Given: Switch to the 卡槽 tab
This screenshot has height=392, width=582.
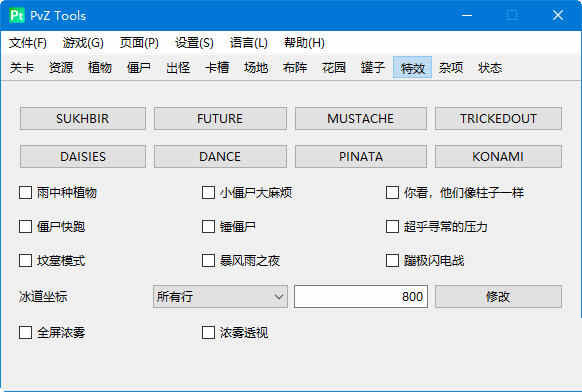Looking at the screenshot, I should pos(217,68).
